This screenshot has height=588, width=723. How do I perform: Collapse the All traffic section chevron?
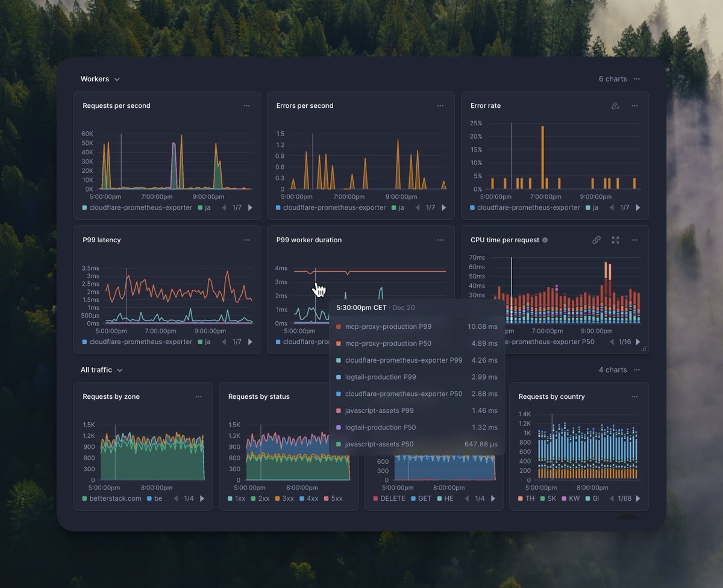coord(120,371)
